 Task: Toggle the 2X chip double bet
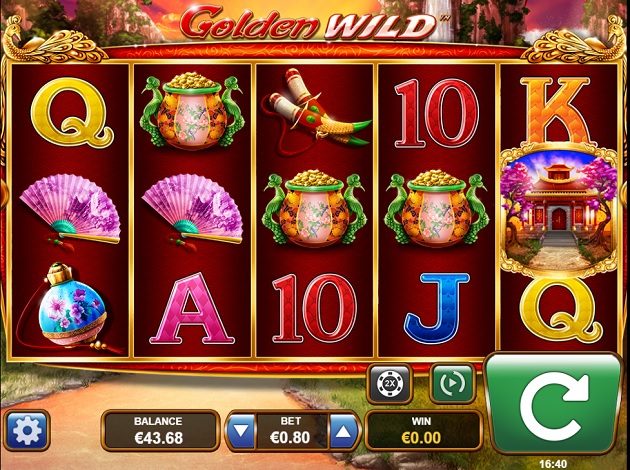coord(389,384)
